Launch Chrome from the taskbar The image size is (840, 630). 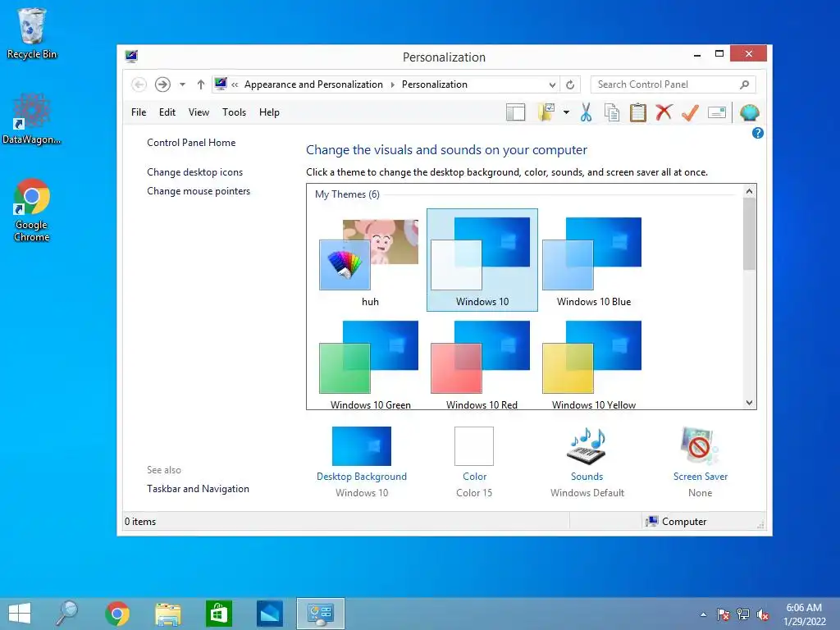click(117, 614)
